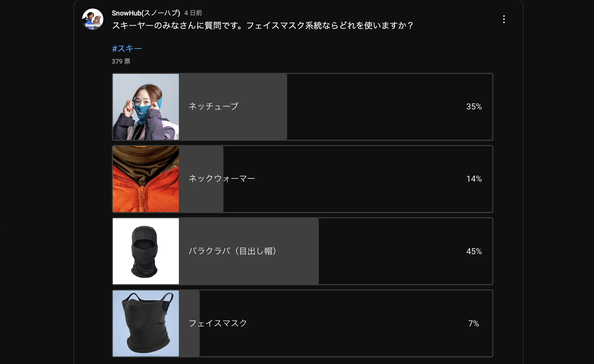
Task: Click the woman with blue neck tube thumbnail
Action: (146, 107)
